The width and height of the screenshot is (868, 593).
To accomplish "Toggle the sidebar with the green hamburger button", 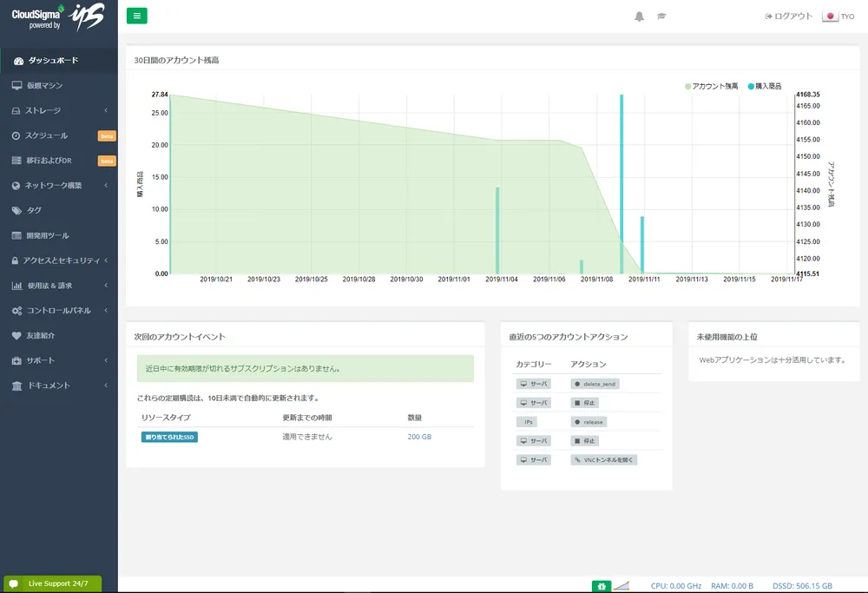I will [x=137, y=16].
